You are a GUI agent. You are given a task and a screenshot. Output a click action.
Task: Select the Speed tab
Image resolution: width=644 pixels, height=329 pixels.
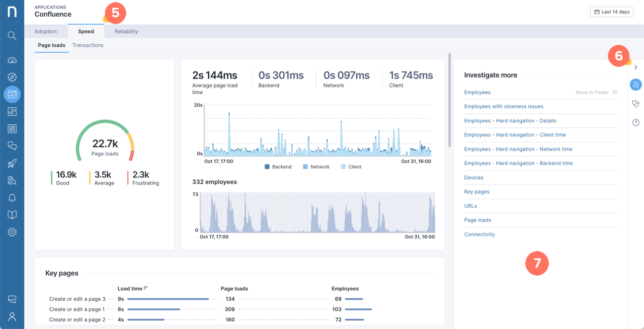click(86, 31)
